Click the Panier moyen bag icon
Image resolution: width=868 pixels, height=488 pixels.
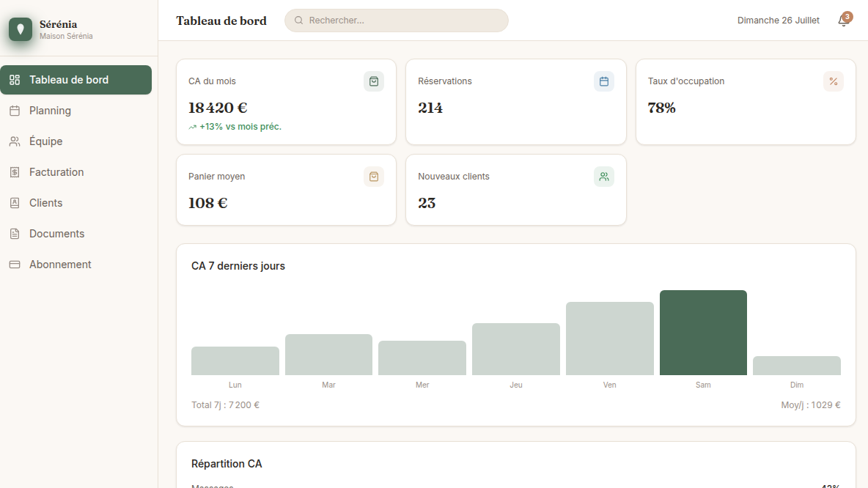374,177
